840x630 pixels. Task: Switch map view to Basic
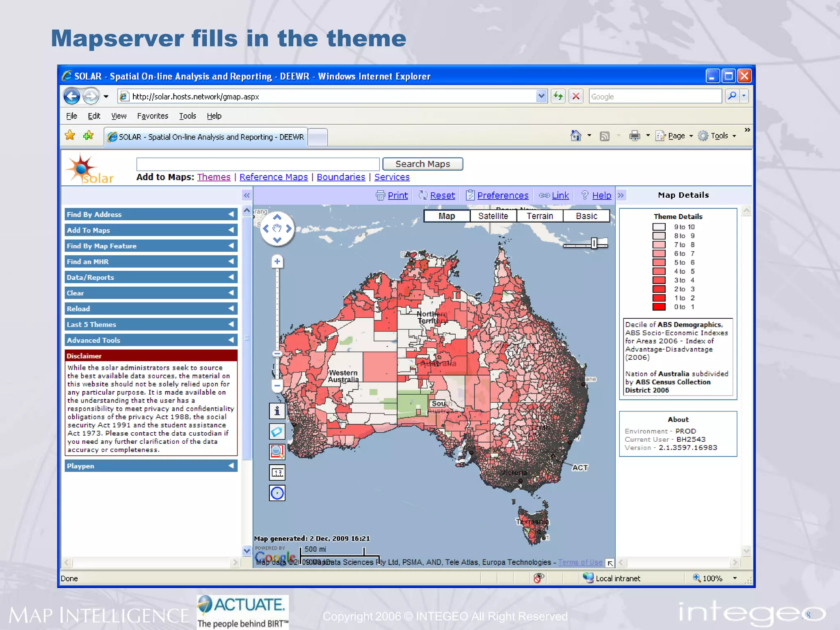[587, 216]
